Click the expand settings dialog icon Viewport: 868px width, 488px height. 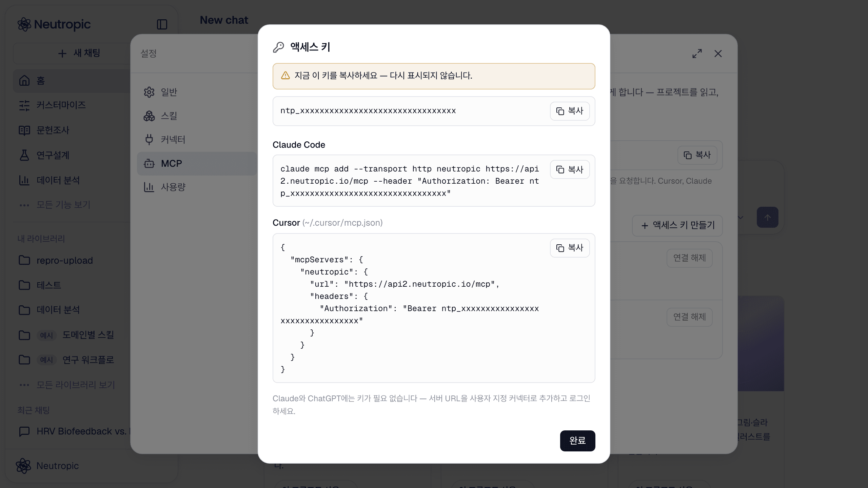click(697, 54)
